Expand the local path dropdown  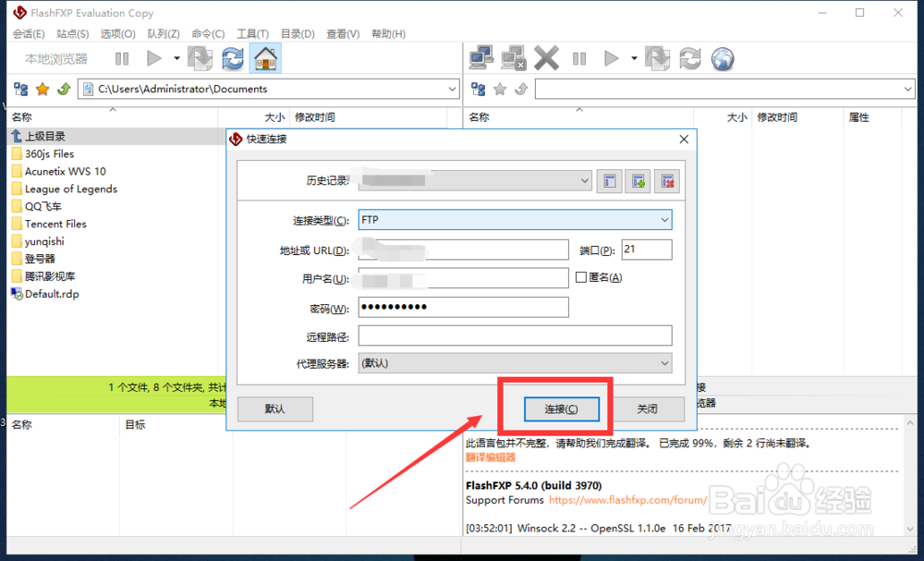(453, 89)
